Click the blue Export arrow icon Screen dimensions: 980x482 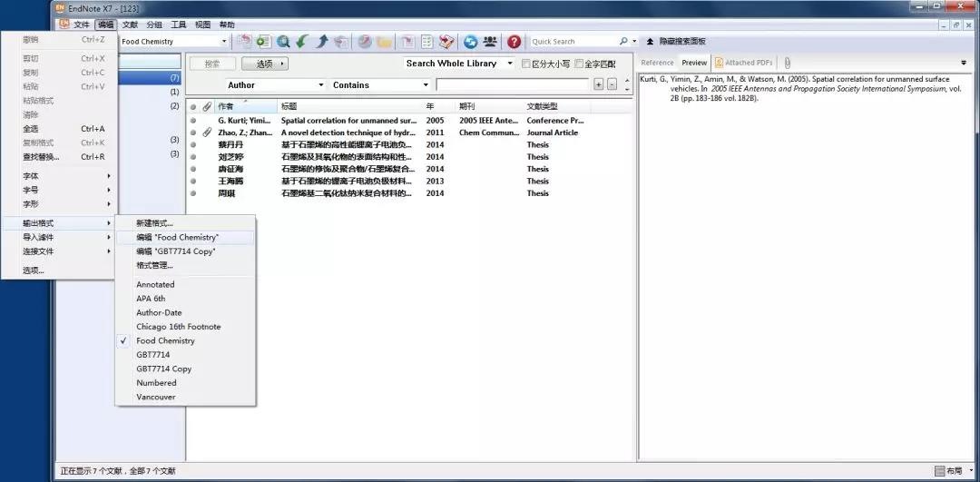[x=322, y=41]
